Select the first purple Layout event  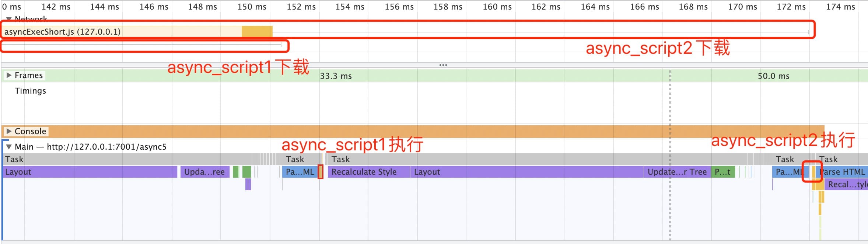point(90,172)
